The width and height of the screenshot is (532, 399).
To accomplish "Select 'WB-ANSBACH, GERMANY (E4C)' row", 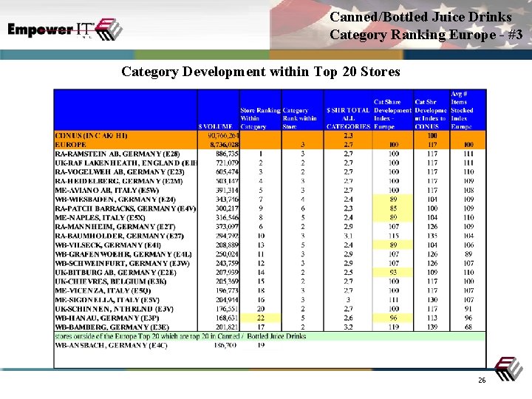I will point(270,345).
